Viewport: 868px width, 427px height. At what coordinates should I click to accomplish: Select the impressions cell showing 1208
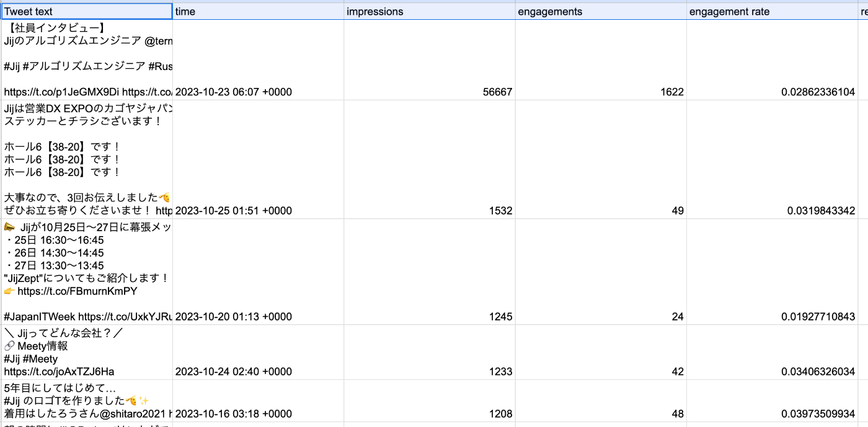[430, 401]
